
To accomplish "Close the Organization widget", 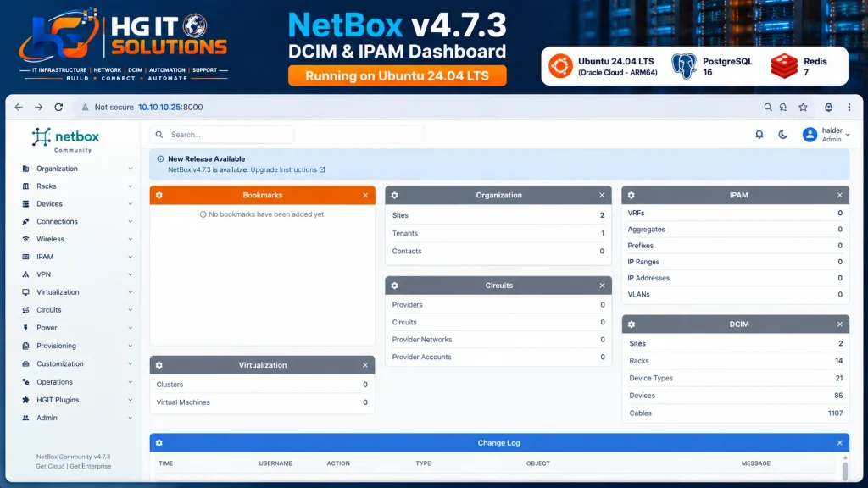I will point(602,195).
